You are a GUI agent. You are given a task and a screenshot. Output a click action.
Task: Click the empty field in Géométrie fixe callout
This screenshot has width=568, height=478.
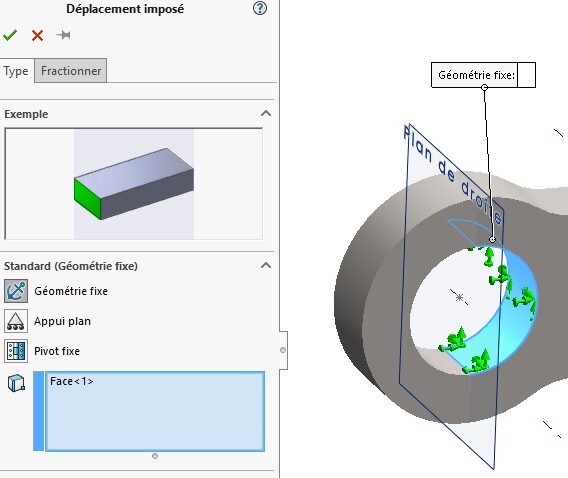click(x=526, y=75)
